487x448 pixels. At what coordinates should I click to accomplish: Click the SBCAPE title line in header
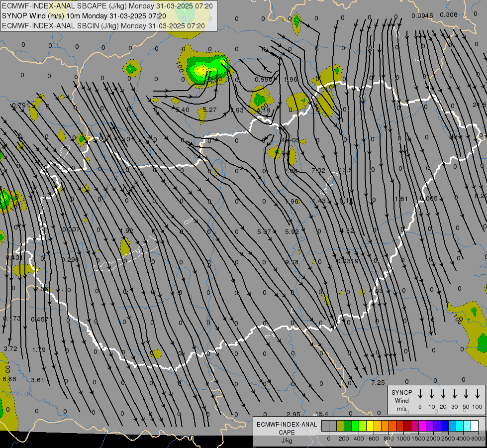click(107, 6)
